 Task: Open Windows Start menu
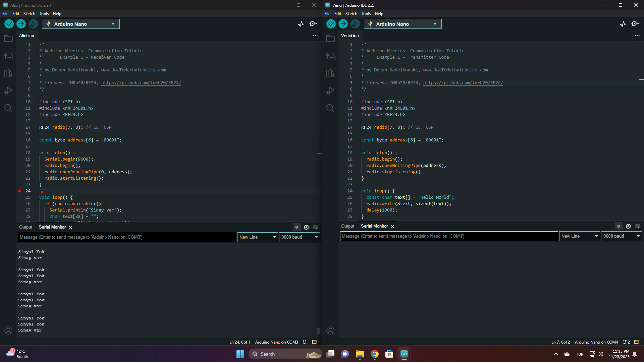point(240,354)
